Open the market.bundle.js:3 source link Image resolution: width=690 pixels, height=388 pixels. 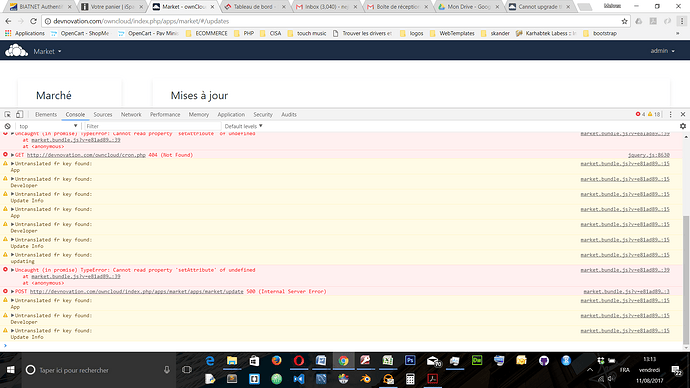[x=626, y=291]
